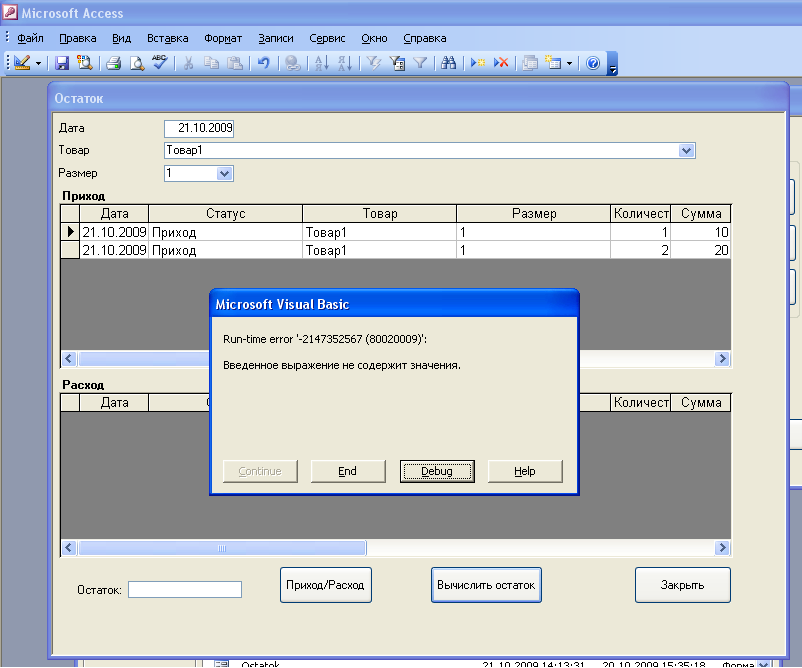This screenshot has width=802, height=668.
Task: Click the Copy icon
Action: 211,63
